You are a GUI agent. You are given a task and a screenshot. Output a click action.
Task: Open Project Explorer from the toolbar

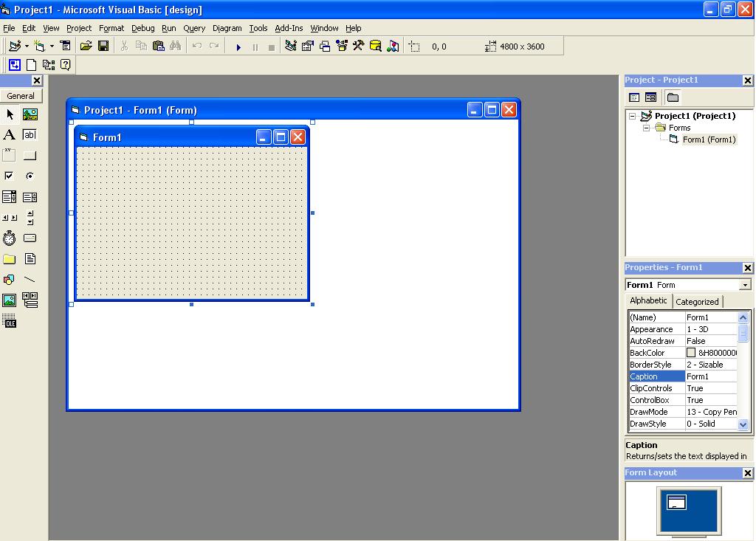[x=290, y=46]
